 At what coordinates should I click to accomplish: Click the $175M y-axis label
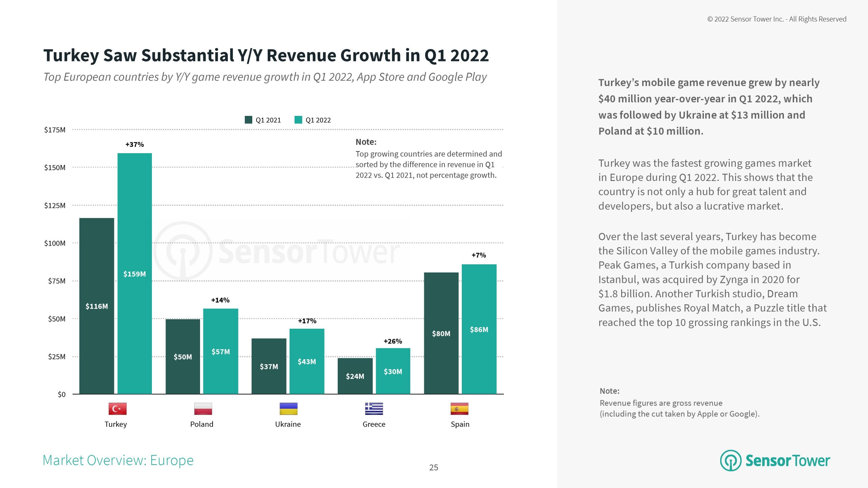(55, 130)
